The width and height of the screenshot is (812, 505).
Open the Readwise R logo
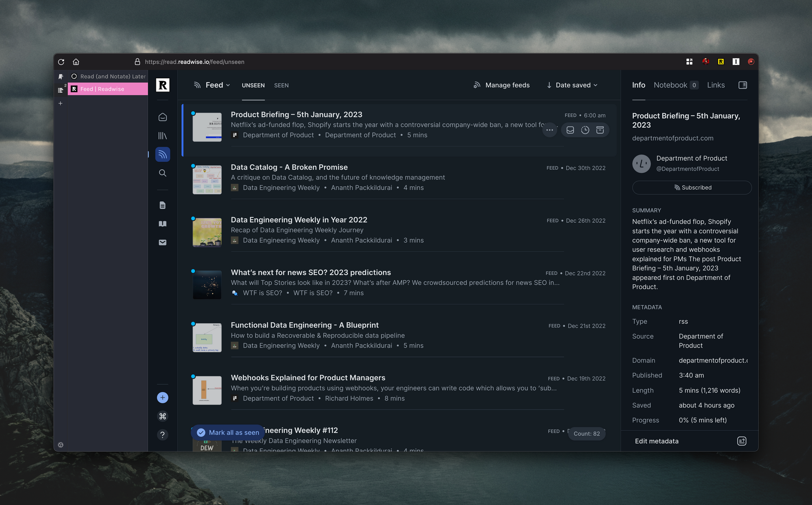coord(162,85)
